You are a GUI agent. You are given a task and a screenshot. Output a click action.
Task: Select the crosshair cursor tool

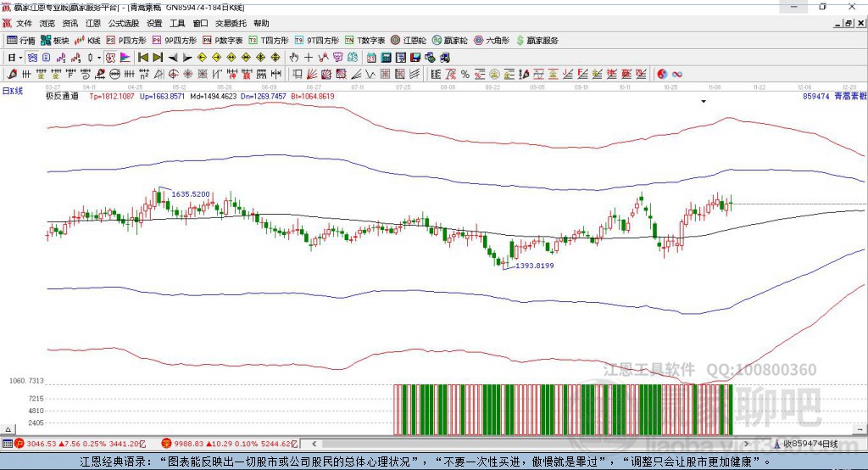309,58
